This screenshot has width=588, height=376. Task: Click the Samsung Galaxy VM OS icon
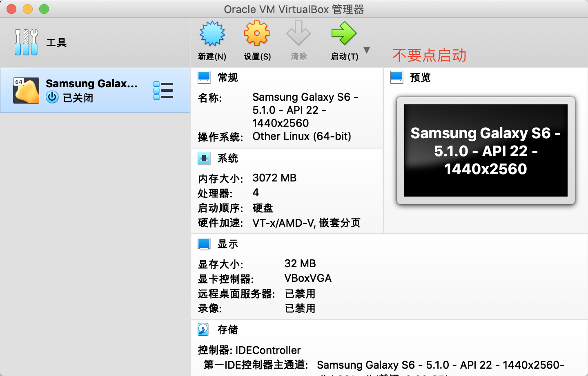tap(26, 91)
